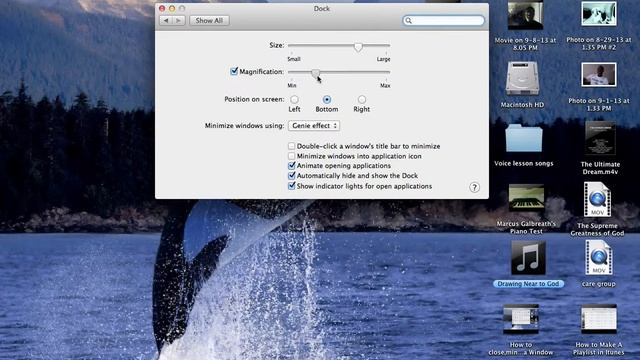Click the forward arrow in Dock preferences
The height and width of the screenshot is (360, 640).
coord(178,20)
